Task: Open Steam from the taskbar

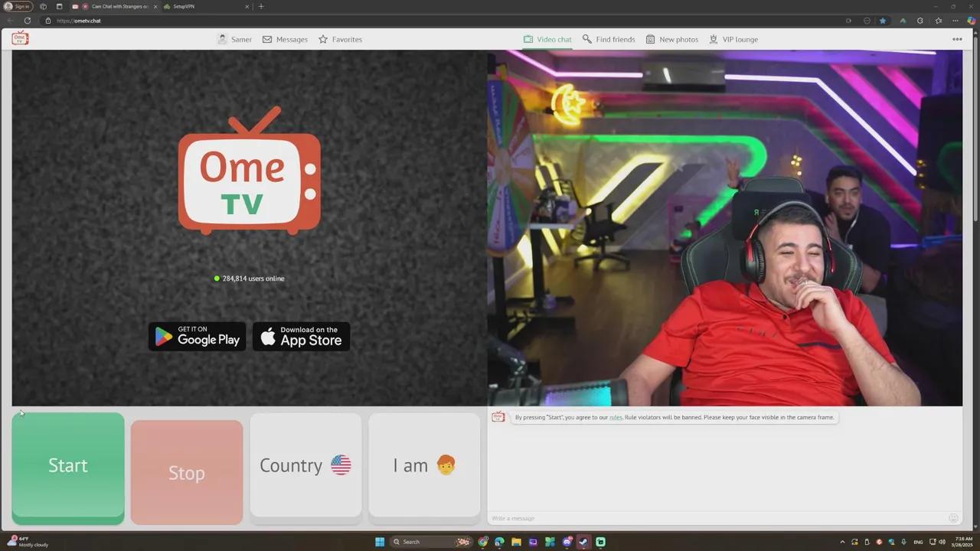Action: pos(583,542)
